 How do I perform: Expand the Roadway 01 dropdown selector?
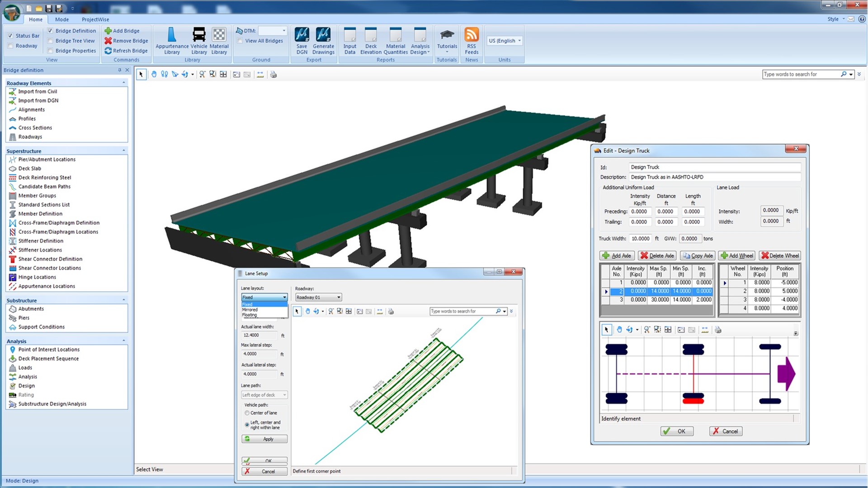tap(339, 297)
